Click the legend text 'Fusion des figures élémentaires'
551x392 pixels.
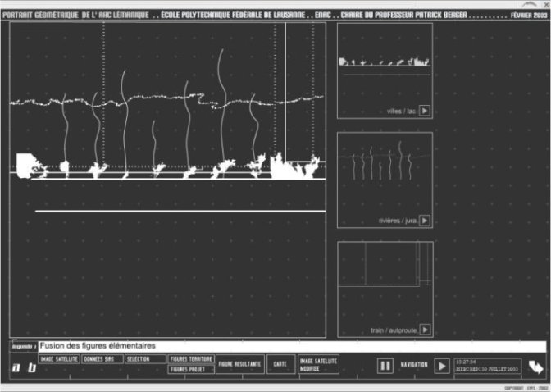coord(98,346)
